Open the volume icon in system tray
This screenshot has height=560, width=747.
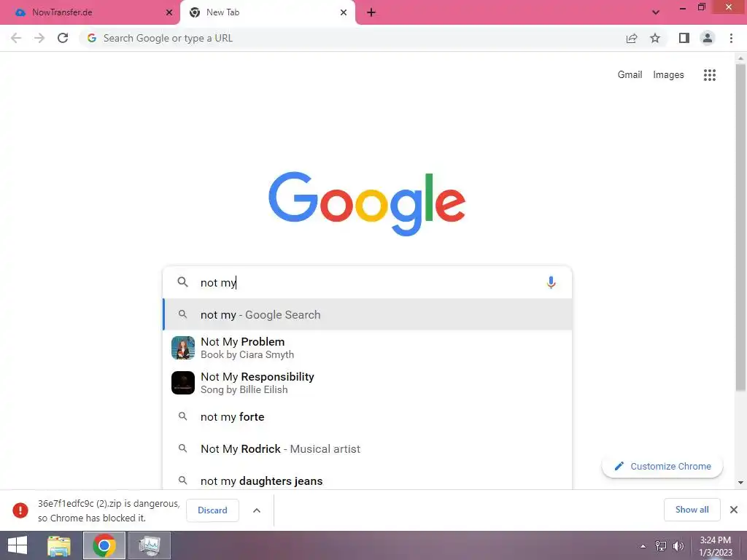678,546
